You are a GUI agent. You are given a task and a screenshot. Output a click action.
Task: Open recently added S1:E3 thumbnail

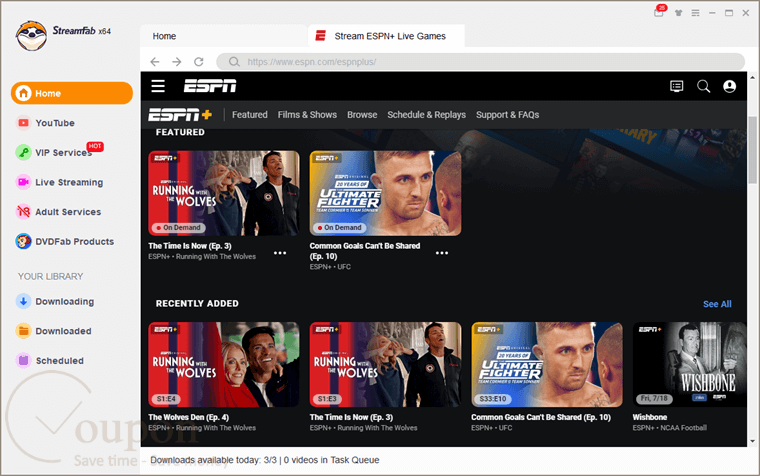click(385, 365)
